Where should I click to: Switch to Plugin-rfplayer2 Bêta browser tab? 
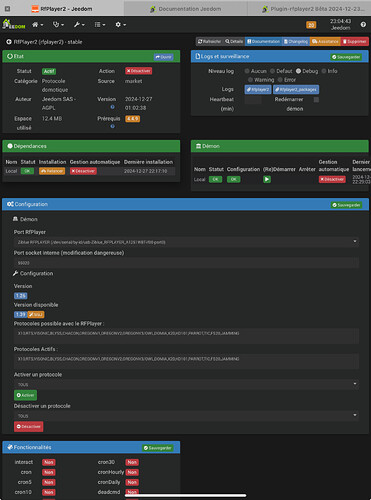click(309, 9)
